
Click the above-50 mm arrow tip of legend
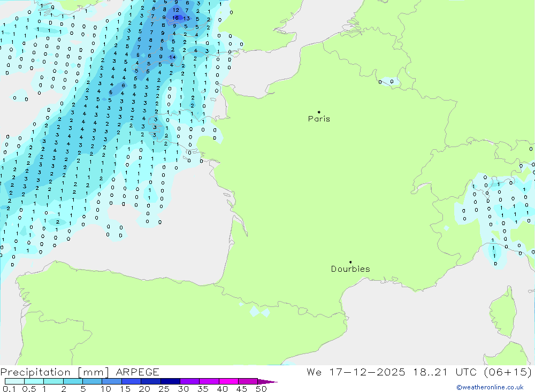point(267,381)
